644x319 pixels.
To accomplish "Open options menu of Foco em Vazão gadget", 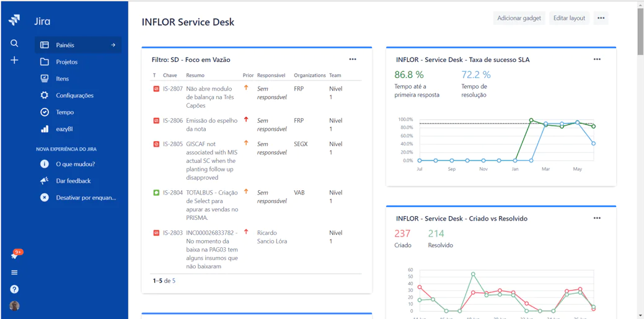I will (353, 59).
